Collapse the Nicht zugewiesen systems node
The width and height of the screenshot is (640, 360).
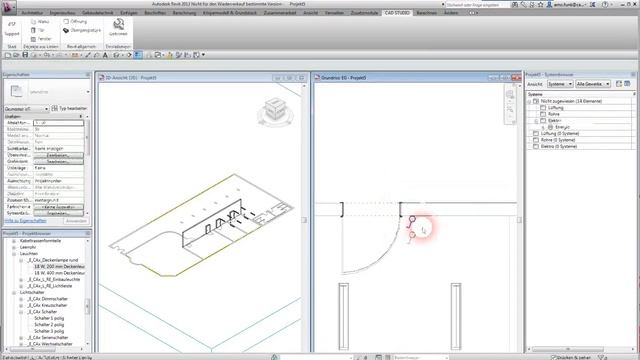coord(529,101)
